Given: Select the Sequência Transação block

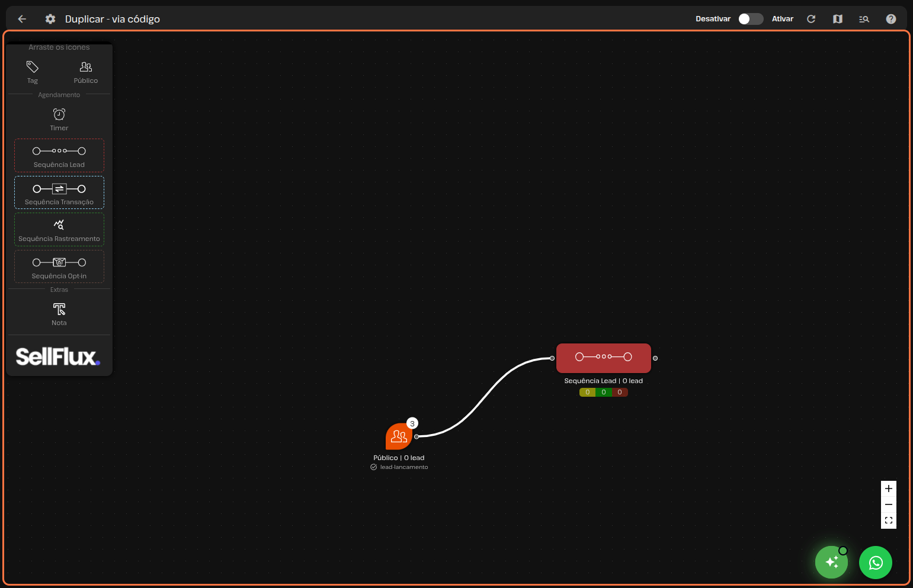Looking at the screenshot, I should (59, 192).
